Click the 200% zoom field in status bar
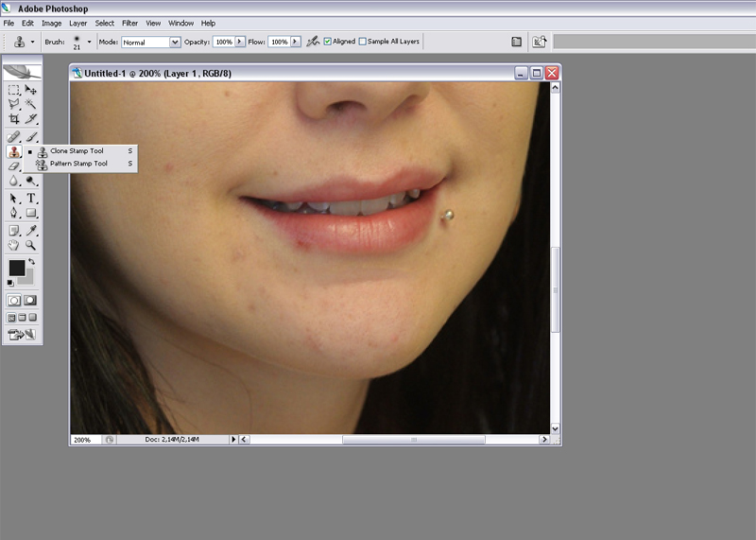Image resolution: width=756 pixels, height=540 pixels. (x=83, y=440)
